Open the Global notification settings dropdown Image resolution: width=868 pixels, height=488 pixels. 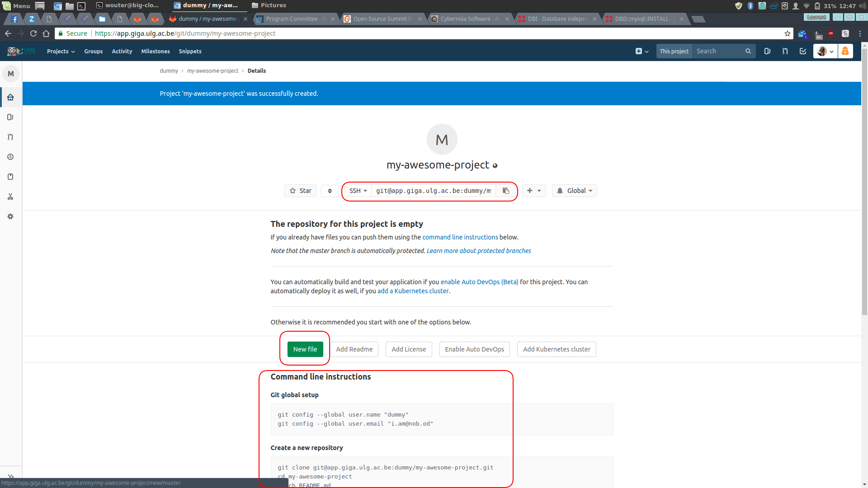[x=575, y=191]
